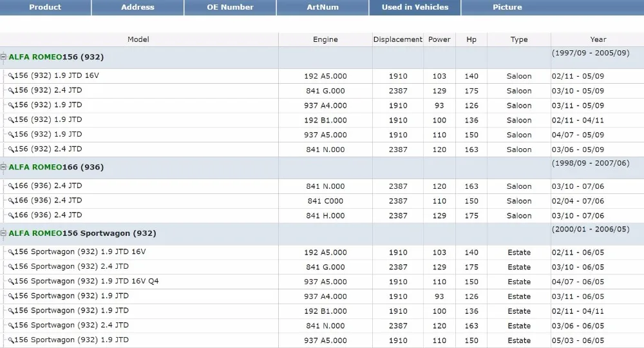This screenshot has width=644, height=348.
Task: Select the ArtNum tab
Action: [323, 7]
